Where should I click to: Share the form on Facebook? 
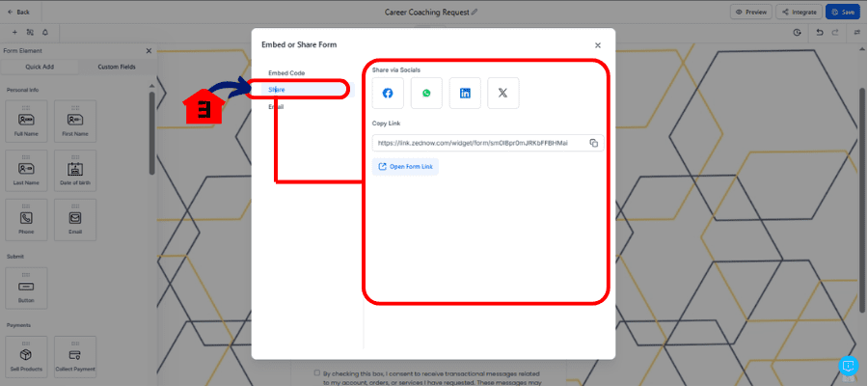[388, 93]
